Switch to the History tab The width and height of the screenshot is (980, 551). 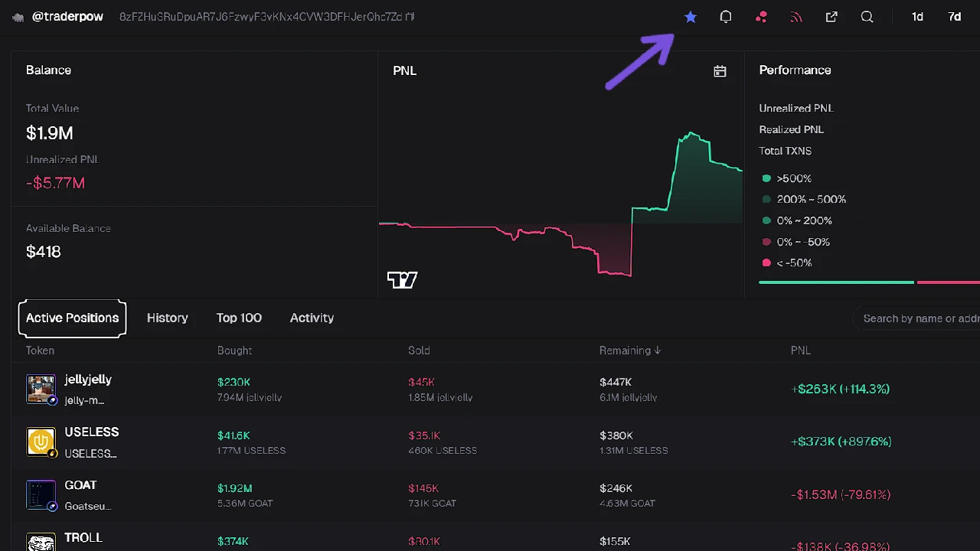(x=167, y=318)
